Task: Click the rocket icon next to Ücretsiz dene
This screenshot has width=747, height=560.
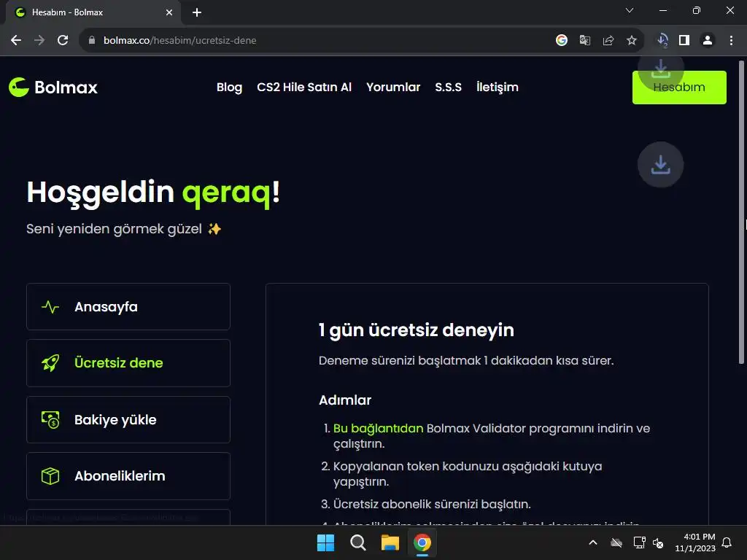Action: click(50, 363)
